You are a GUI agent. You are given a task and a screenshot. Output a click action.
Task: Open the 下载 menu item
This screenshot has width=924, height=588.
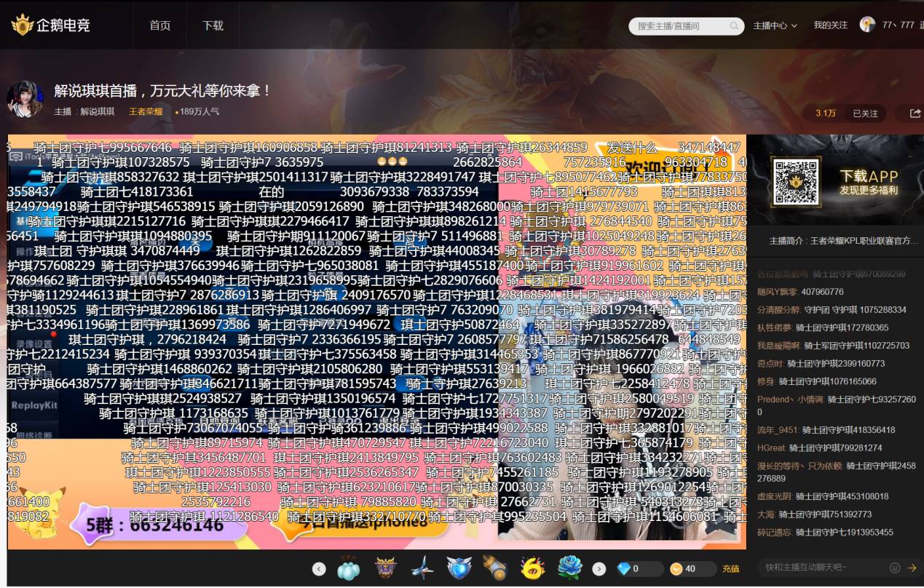[x=211, y=25]
